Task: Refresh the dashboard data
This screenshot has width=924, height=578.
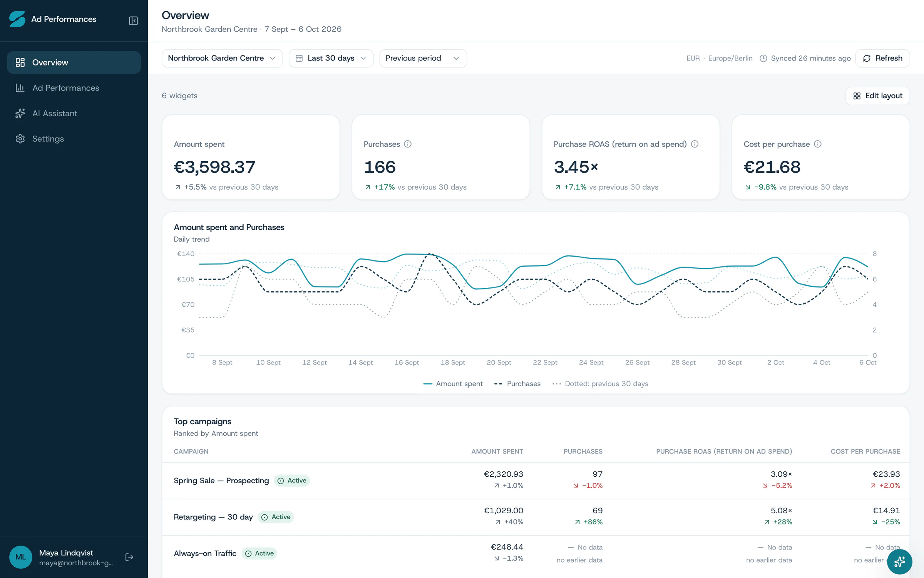Action: pos(882,58)
